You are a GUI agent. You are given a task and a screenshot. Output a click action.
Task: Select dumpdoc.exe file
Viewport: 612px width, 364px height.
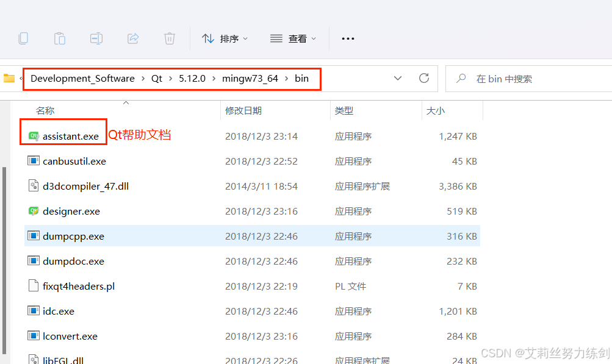tap(73, 261)
